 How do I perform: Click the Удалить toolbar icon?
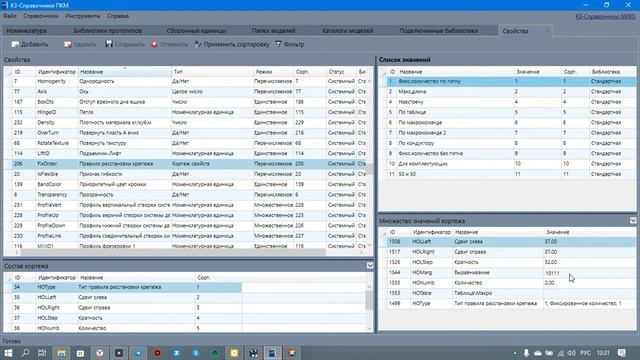(x=68, y=44)
